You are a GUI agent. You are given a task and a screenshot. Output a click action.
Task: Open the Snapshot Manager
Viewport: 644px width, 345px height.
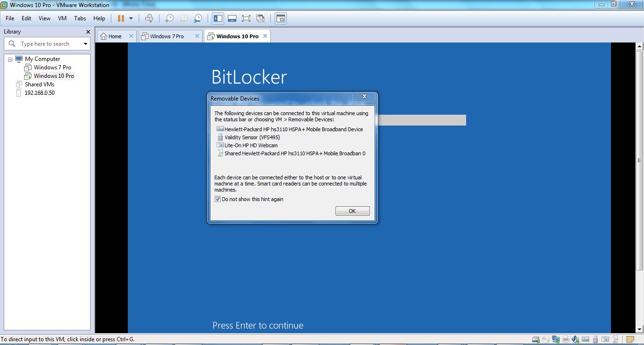(x=198, y=18)
